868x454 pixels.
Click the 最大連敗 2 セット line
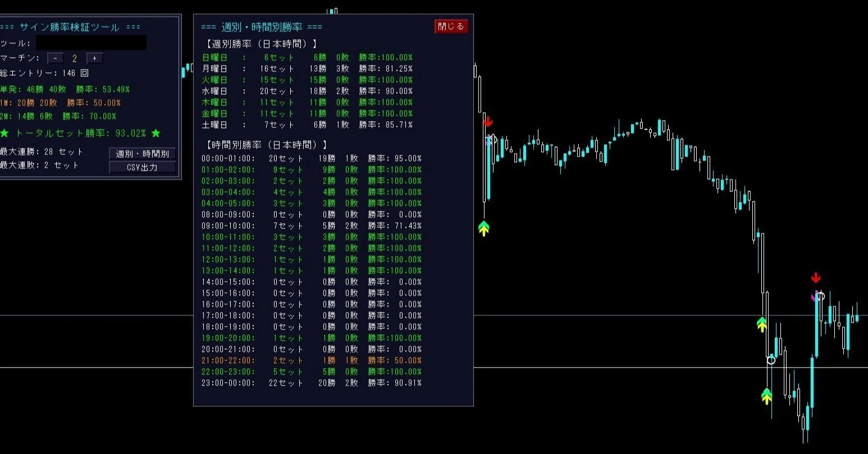[x=39, y=165]
